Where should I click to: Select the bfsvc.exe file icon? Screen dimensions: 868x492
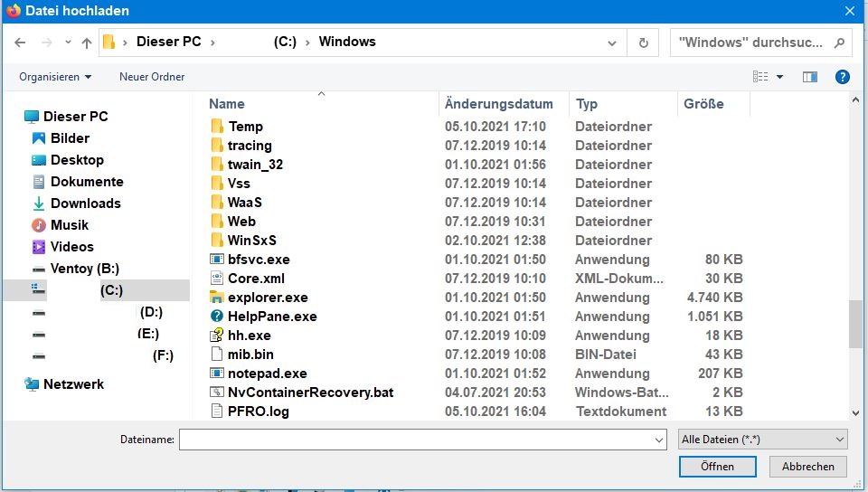(217, 259)
